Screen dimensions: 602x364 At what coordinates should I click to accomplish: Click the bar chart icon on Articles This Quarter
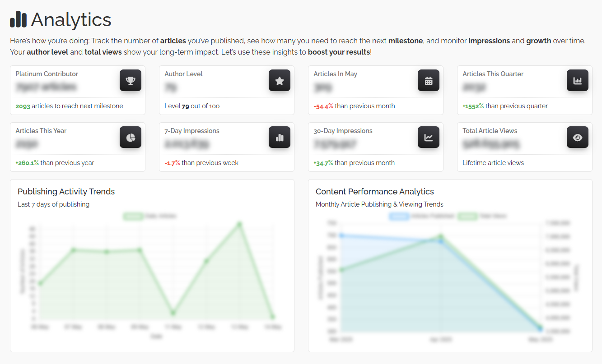point(577,80)
